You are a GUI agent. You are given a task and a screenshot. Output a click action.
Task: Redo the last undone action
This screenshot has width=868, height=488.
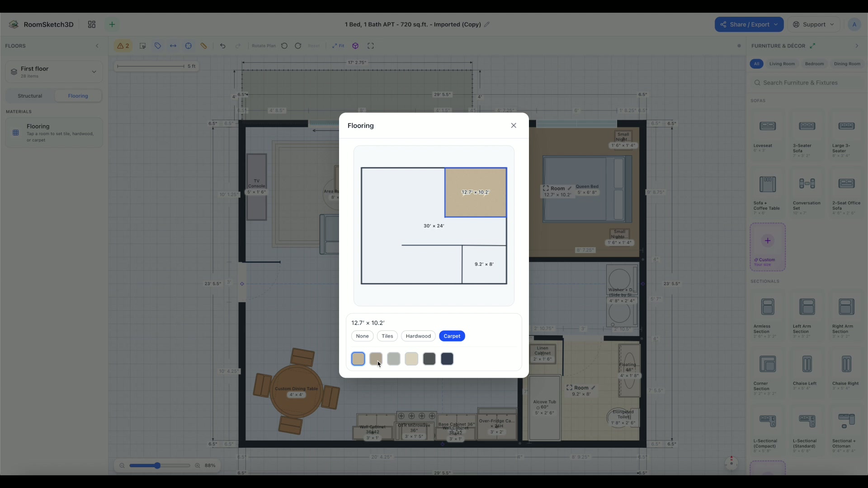coord(238,46)
